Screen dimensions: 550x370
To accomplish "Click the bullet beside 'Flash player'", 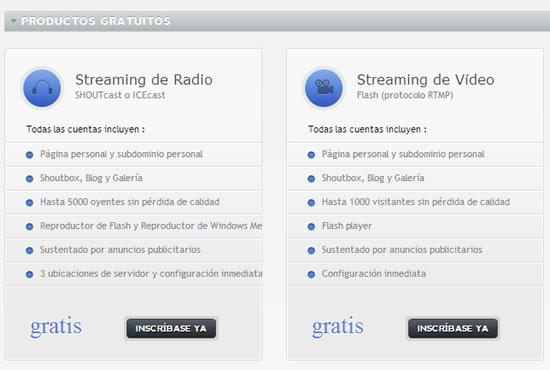I will [x=311, y=227].
